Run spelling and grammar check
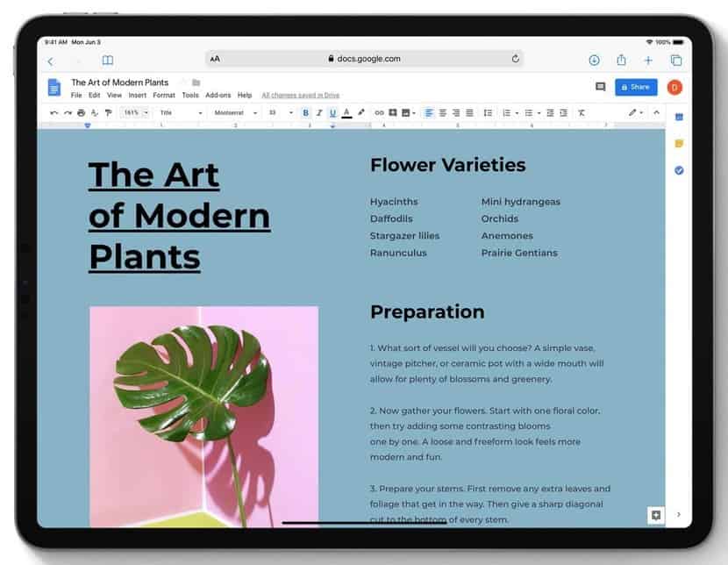 [92, 112]
